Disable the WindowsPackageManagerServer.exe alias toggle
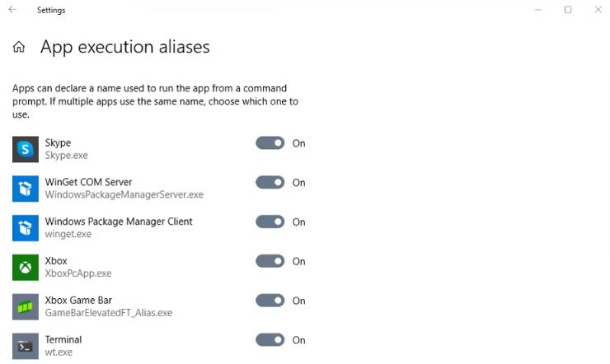Screen dimensions: 610x364 (270, 182)
